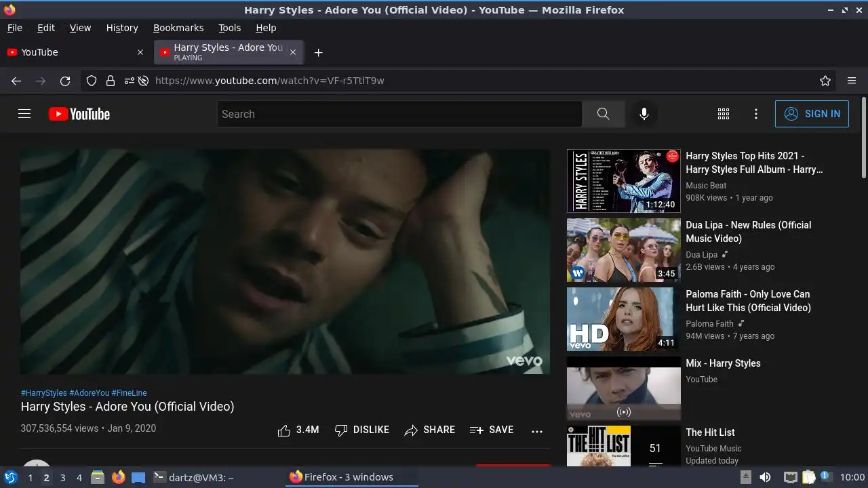This screenshot has height=488, width=868.
Task: Switch to workspace 3
Action: click(63, 478)
